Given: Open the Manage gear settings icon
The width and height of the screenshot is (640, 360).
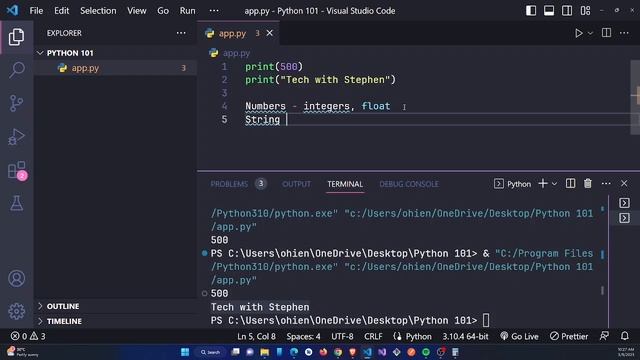Looking at the screenshot, I should pyautogui.click(x=16, y=311).
